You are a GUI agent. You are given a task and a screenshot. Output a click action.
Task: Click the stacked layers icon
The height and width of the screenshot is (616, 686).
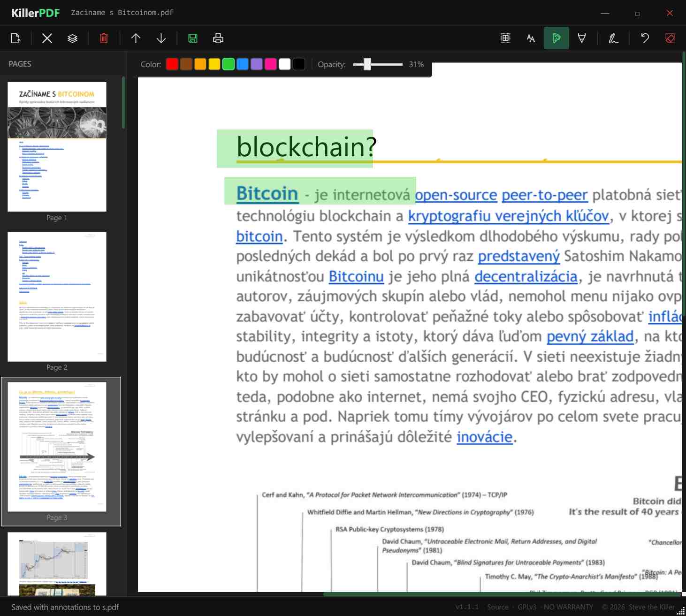point(72,38)
